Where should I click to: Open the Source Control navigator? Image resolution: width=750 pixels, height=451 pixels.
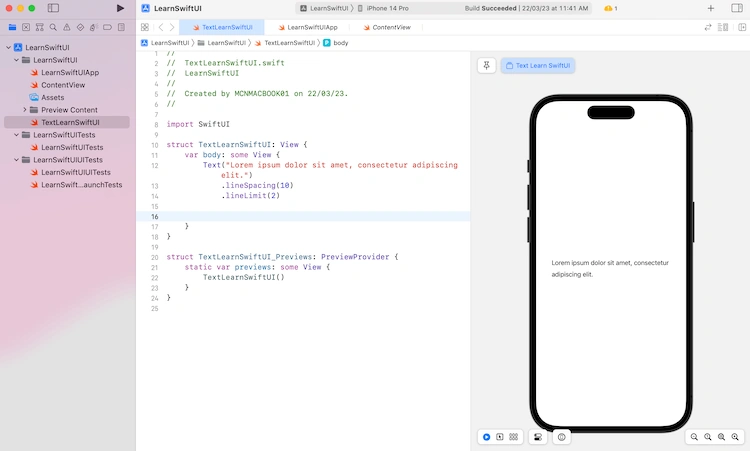point(26,27)
